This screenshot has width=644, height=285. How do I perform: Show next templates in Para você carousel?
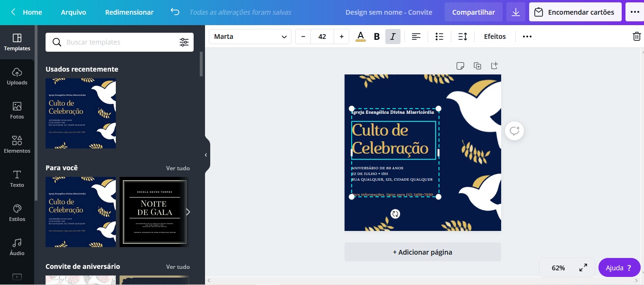(x=187, y=212)
